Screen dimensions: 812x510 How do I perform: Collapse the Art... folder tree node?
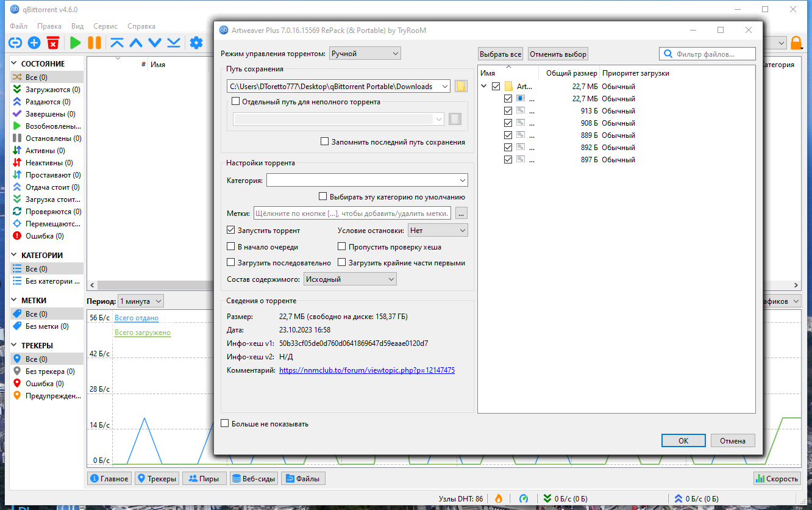[x=484, y=87]
